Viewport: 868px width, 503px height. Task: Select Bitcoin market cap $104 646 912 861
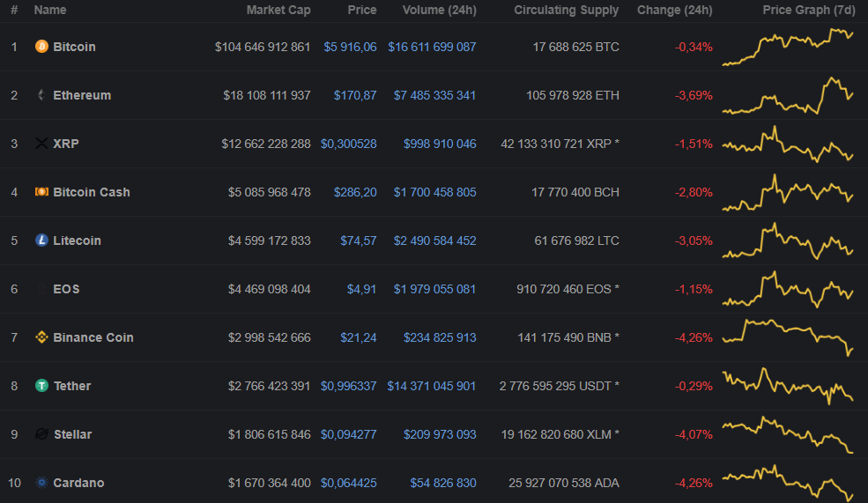click(x=263, y=47)
